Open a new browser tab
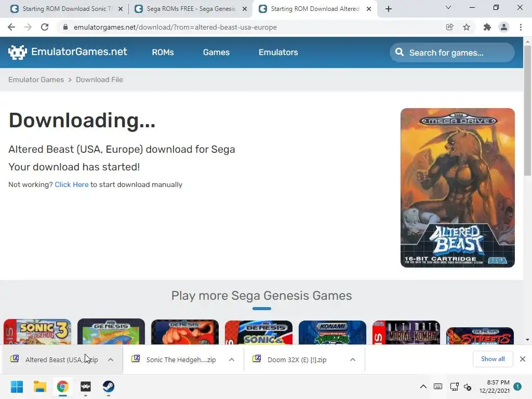This screenshot has width=532, height=399. point(389,9)
